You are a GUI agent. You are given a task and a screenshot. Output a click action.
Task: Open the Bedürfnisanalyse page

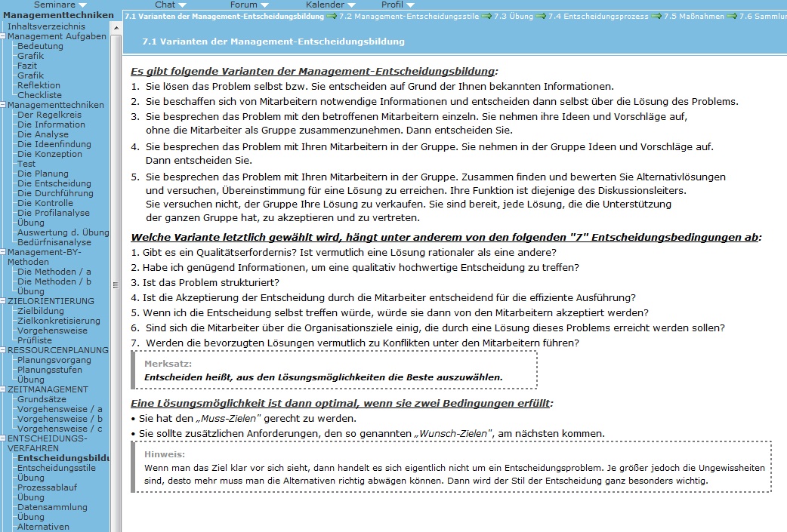54,242
